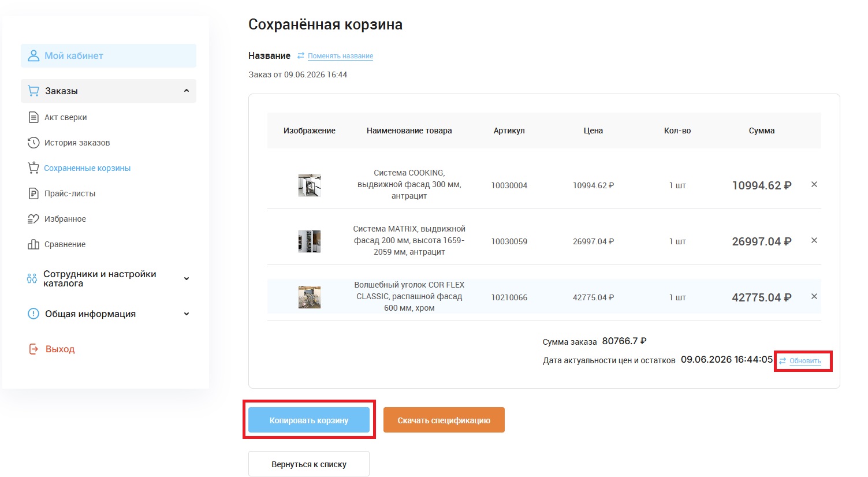Collapse the Заказы section chevron
Viewport: 868px width, 477px height.
(x=187, y=91)
